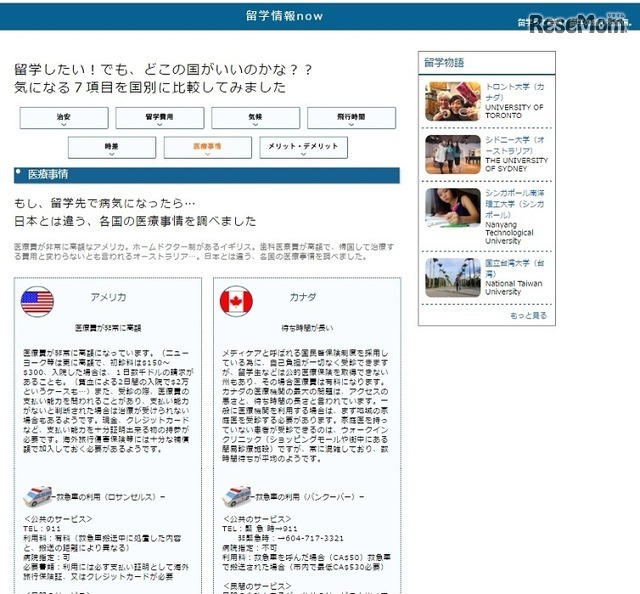This screenshot has height=594, width=640.
Task: Click the アメリカ country heading
Action: point(108,297)
